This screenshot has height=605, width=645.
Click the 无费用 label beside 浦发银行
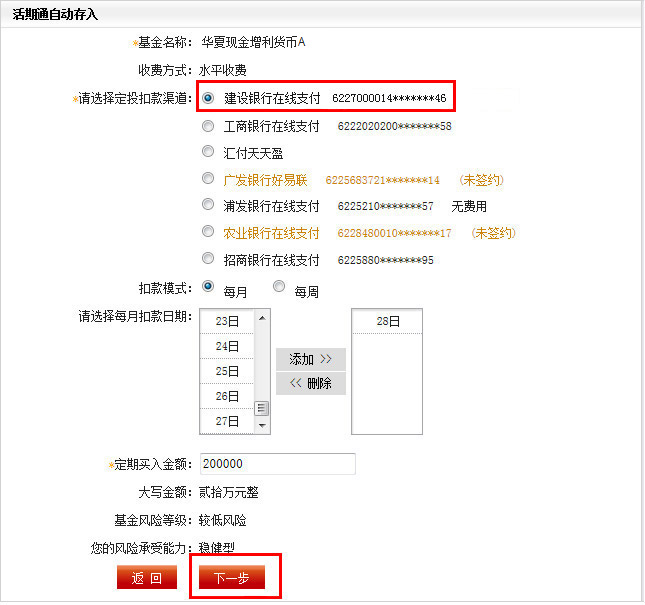click(469, 206)
